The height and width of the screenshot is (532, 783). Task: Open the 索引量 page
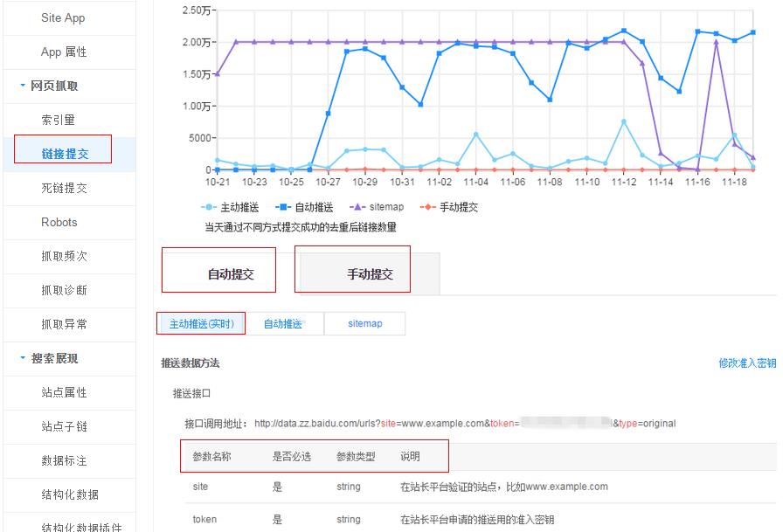tap(59, 119)
